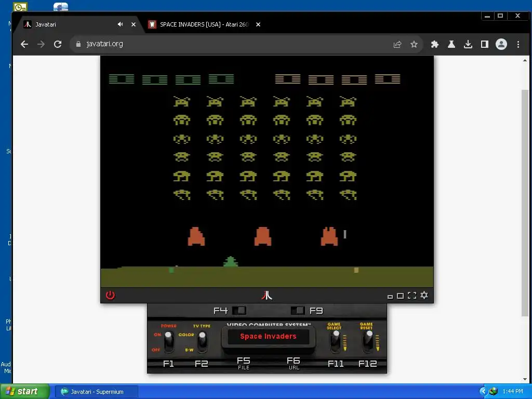Viewport: 532px width, 399px height.
Task: Mute audio on the Javatari tab
Action: click(120, 24)
